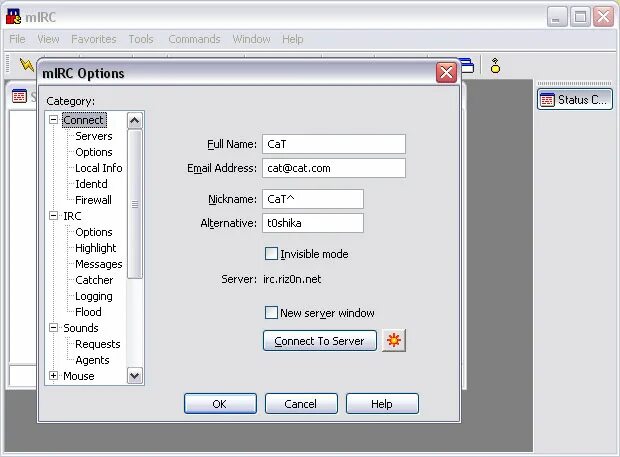Image resolution: width=620 pixels, height=457 pixels.
Task: Select Agents under Sounds
Action: (x=92, y=360)
